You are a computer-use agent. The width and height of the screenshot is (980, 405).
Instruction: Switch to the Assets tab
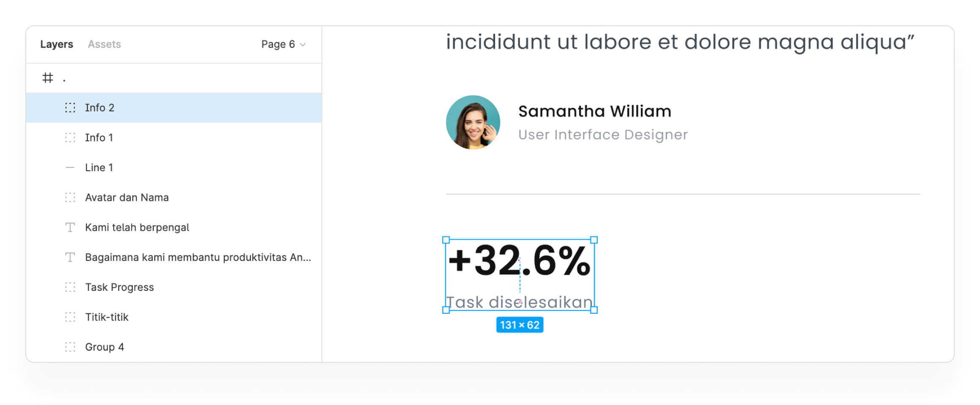click(104, 44)
